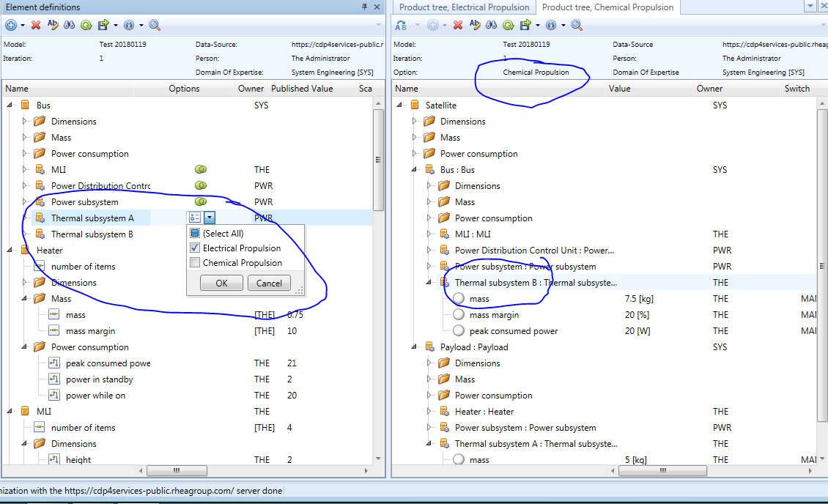Image resolution: width=828 pixels, height=504 pixels.
Task: Uncheck Electrical Propulsion in the options list
Action: pyautogui.click(x=195, y=249)
